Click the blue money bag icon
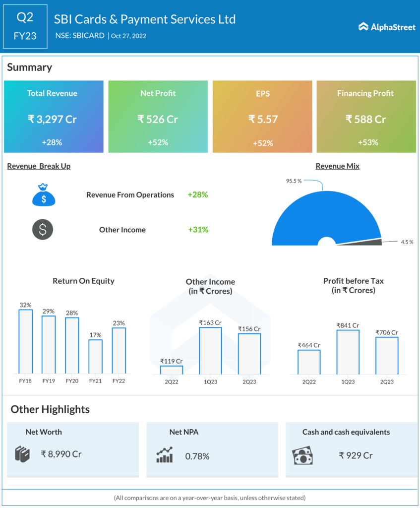The image size is (420, 508). point(44,195)
